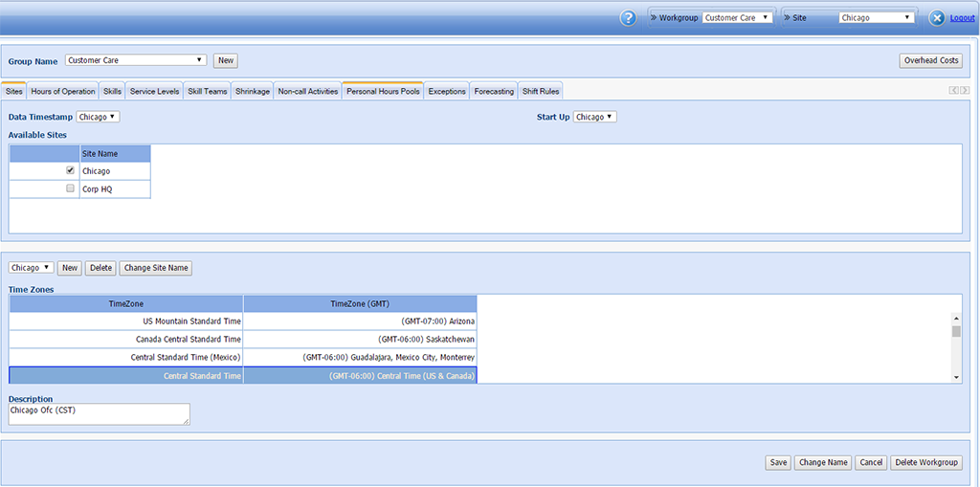Click the Logout link
Screen dimensions: 980x487
tap(962, 18)
